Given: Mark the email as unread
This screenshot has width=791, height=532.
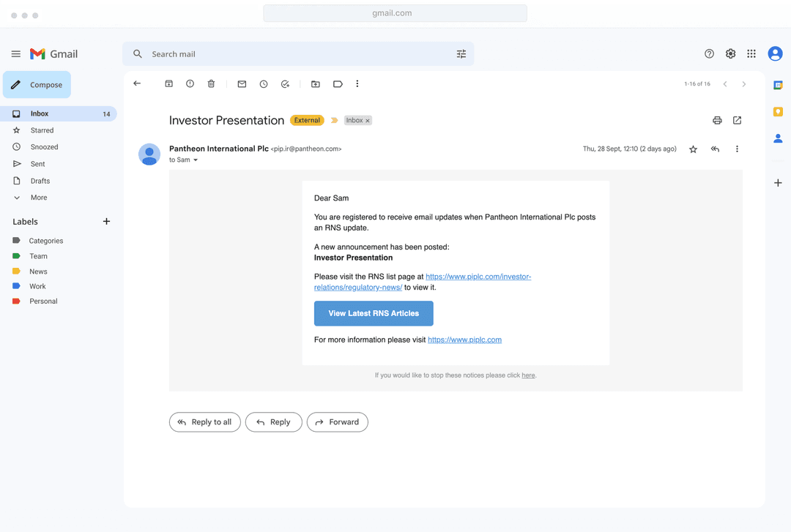Looking at the screenshot, I should coord(242,84).
